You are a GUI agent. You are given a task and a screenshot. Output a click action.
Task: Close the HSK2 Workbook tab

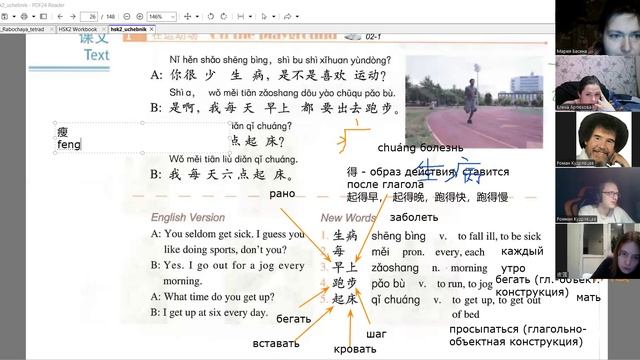(104, 29)
